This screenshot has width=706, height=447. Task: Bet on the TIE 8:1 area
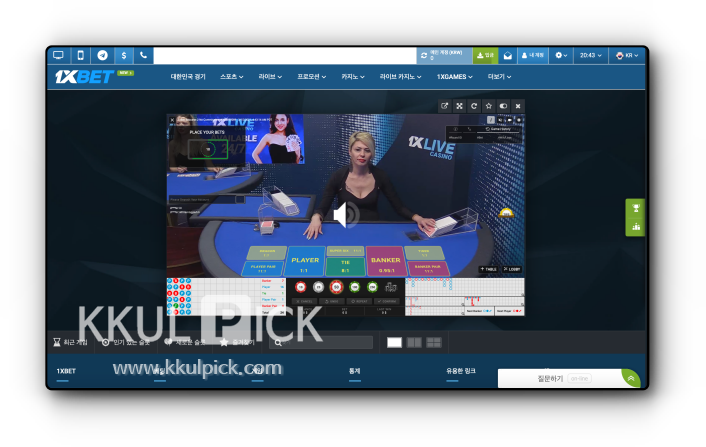(x=345, y=266)
